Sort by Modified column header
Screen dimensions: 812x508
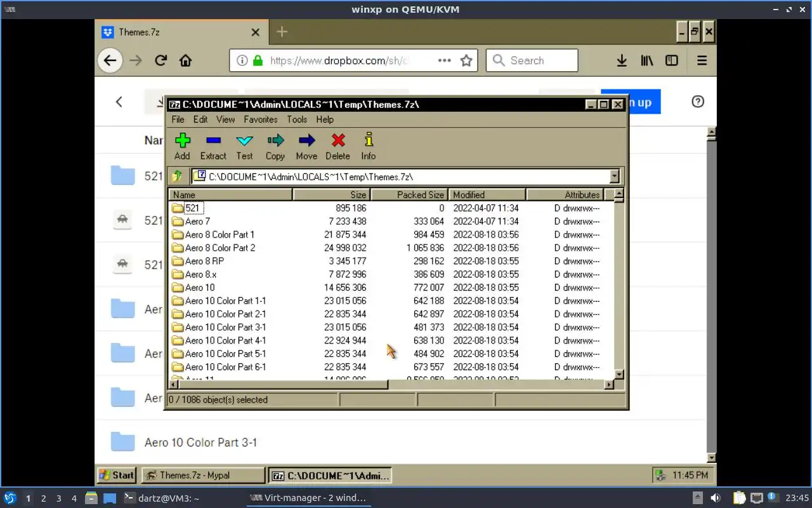pyautogui.click(x=487, y=195)
